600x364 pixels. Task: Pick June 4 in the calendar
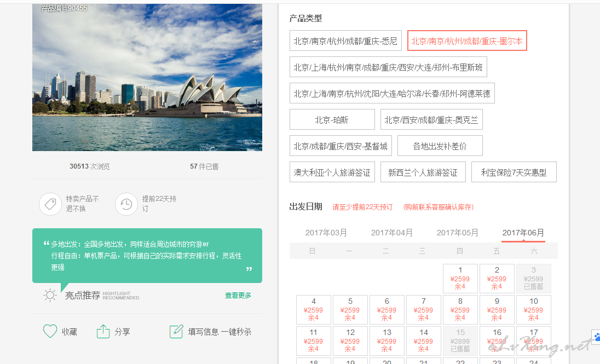tap(313, 309)
